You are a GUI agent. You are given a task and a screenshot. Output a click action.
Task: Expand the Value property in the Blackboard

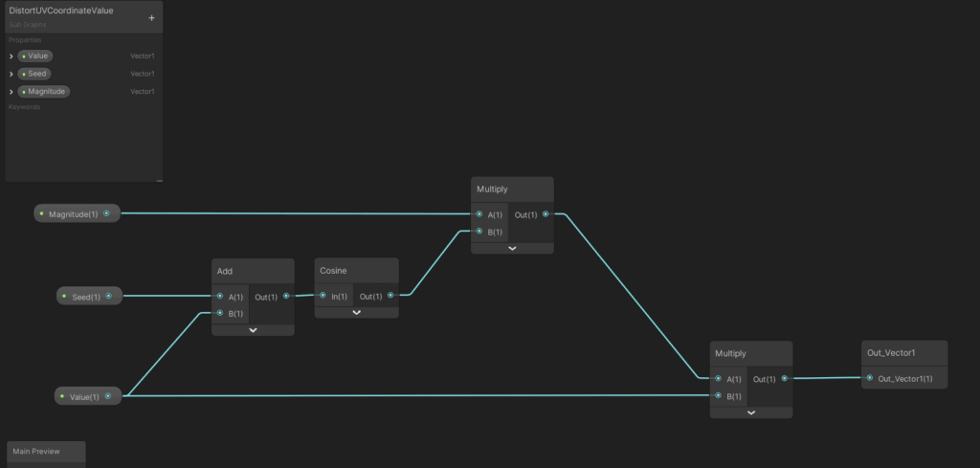(11, 56)
